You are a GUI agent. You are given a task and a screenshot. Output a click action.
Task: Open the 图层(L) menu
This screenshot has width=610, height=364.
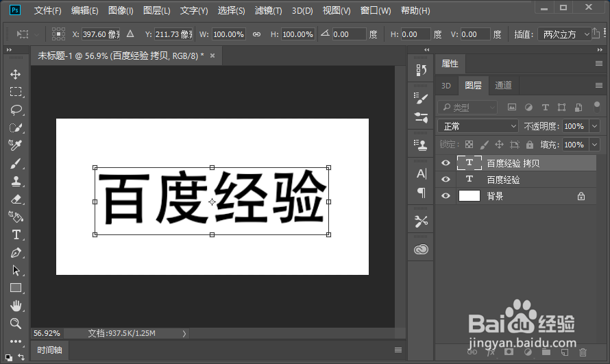pos(157,10)
